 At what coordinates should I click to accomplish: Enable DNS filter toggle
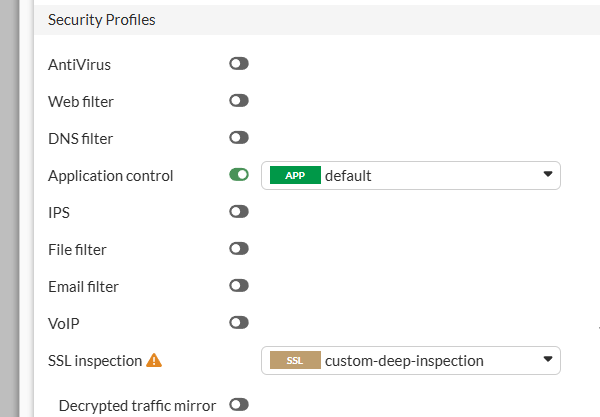click(238, 138)
